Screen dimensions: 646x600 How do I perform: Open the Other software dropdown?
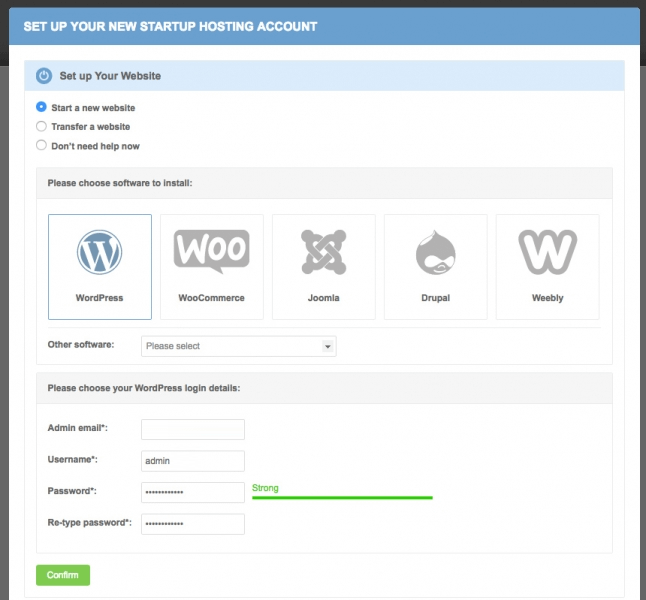tap(239, 346)
